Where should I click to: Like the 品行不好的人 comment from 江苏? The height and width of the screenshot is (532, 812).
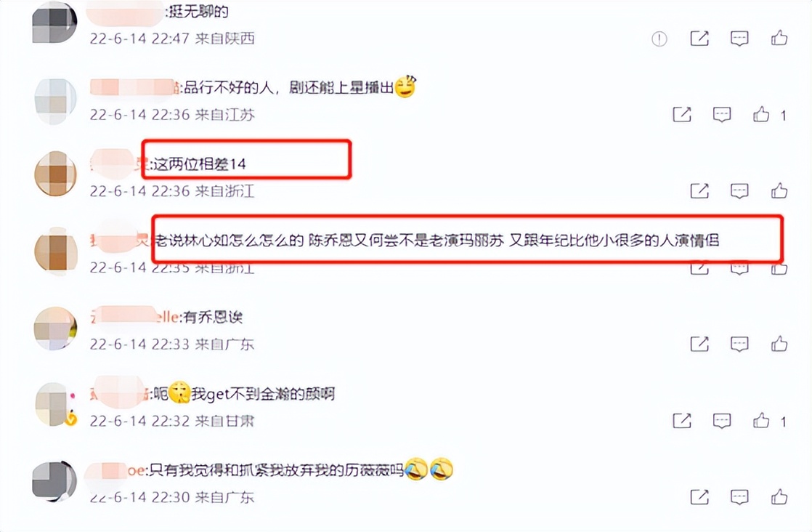click(x=761, y=114)
